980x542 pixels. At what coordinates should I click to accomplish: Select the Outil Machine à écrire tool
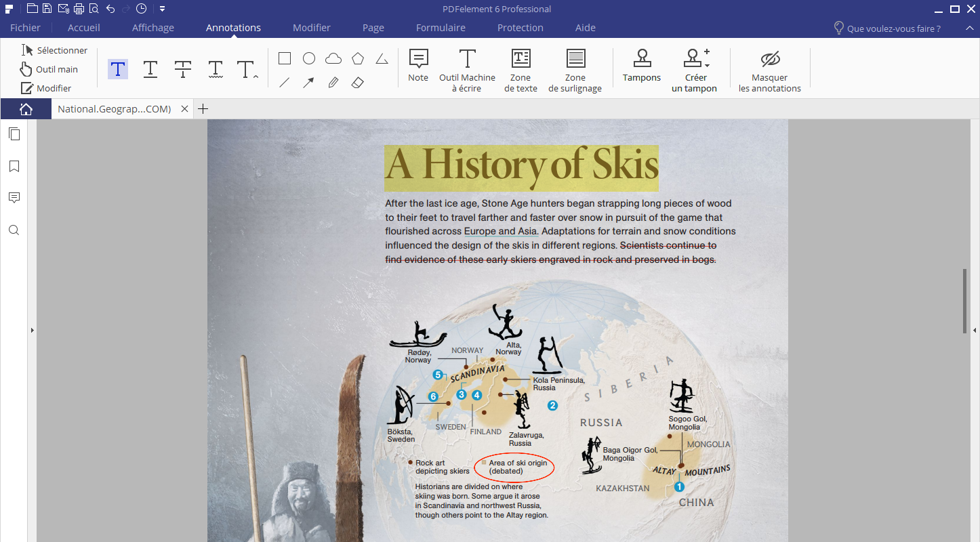(467, 70)
